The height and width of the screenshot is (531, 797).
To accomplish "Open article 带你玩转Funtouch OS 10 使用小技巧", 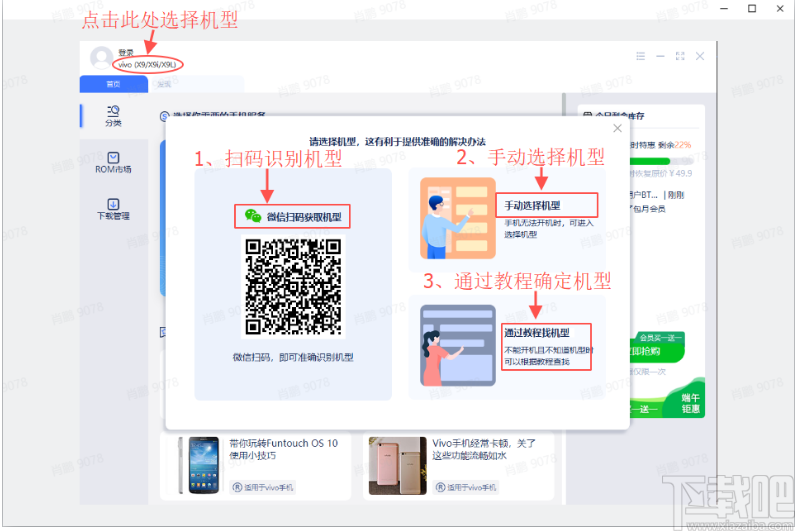I will (x=284, y=449).
